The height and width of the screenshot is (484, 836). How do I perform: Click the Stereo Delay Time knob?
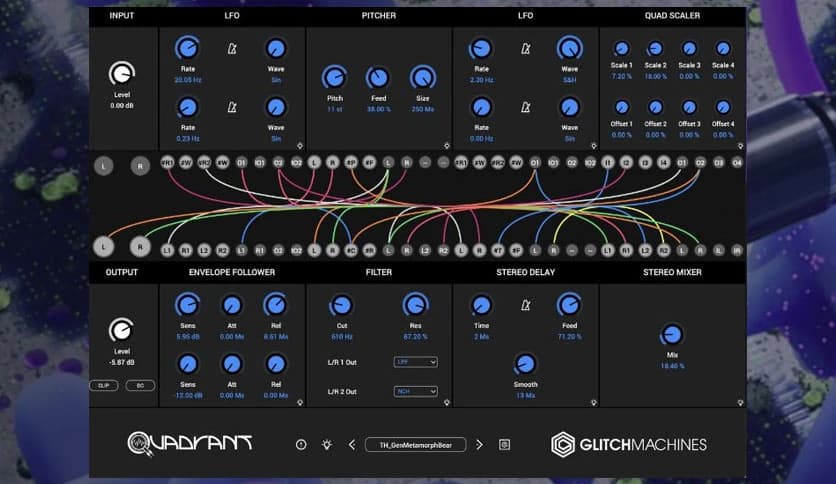point(481,305)
